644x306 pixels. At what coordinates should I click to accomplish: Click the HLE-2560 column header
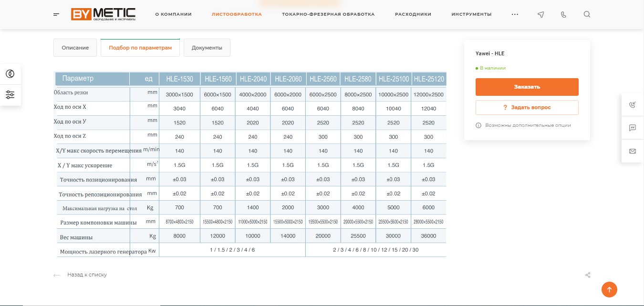click(323, 79)
